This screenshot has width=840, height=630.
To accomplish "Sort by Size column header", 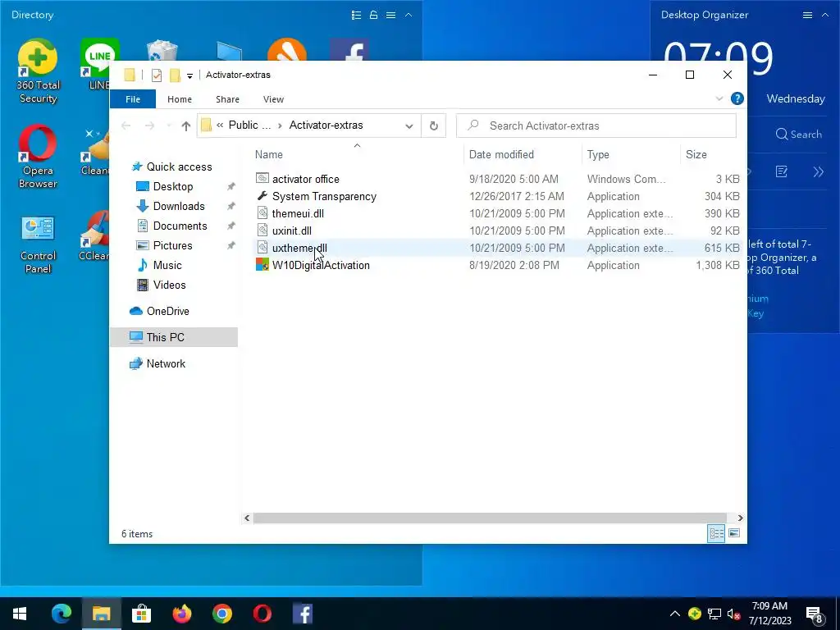I will [713, 154].
